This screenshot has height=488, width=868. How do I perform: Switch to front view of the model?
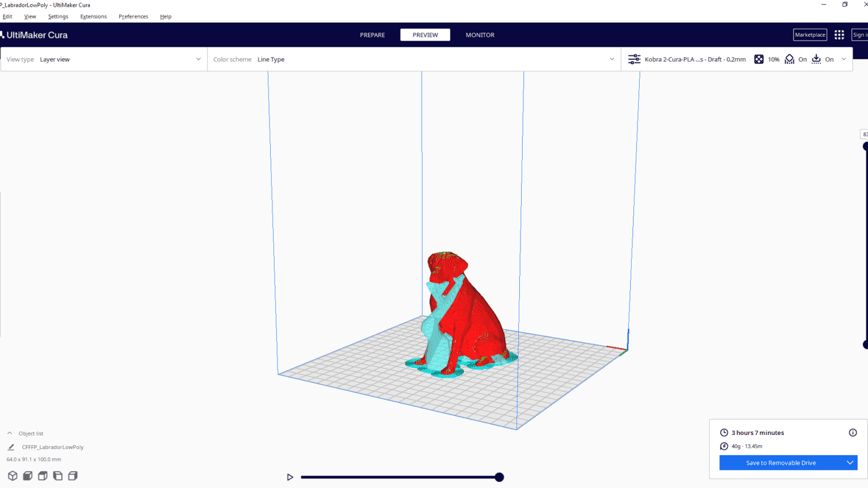coord(27,476)
